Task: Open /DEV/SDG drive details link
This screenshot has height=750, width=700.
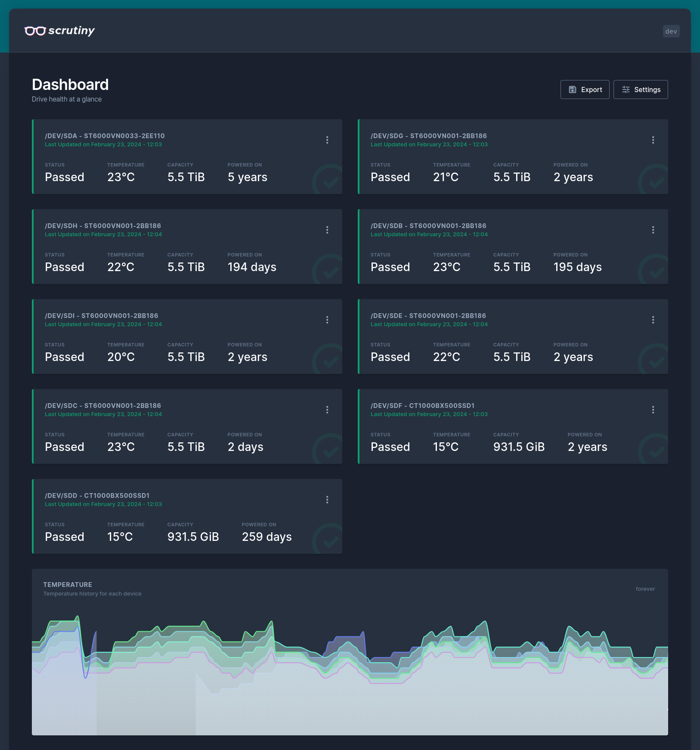Action: pos(428,136)
